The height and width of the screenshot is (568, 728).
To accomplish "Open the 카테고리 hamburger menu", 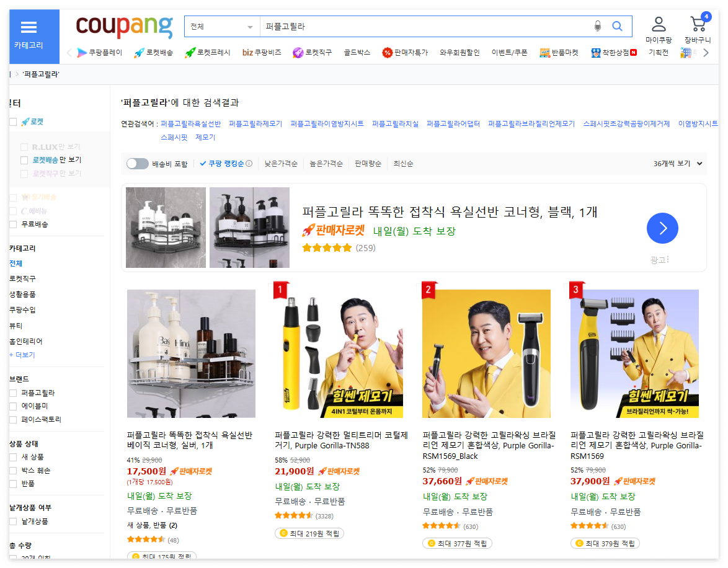I will coord(34,36).
